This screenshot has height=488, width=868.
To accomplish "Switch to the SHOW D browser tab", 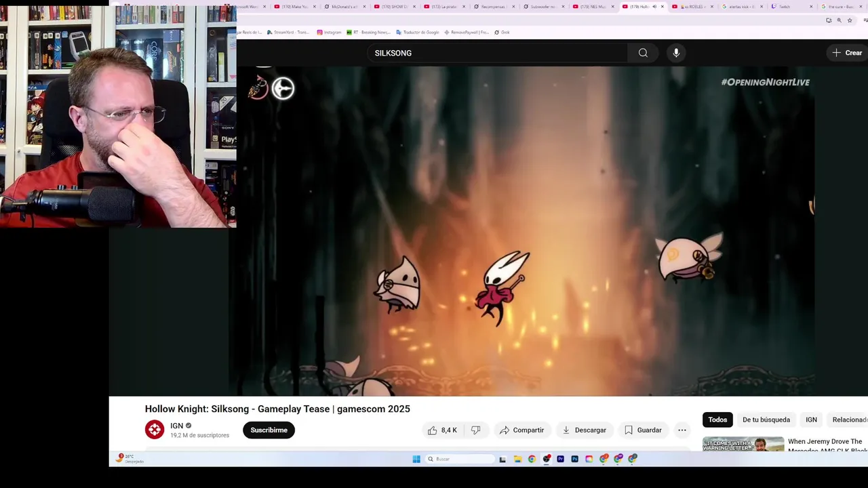I will pyautogui.click(x=395, y=7).
